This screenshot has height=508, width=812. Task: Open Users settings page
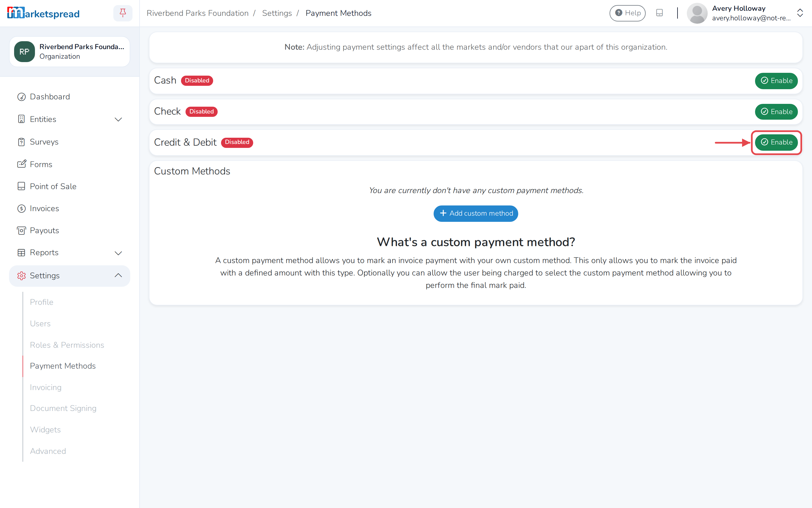40,323
